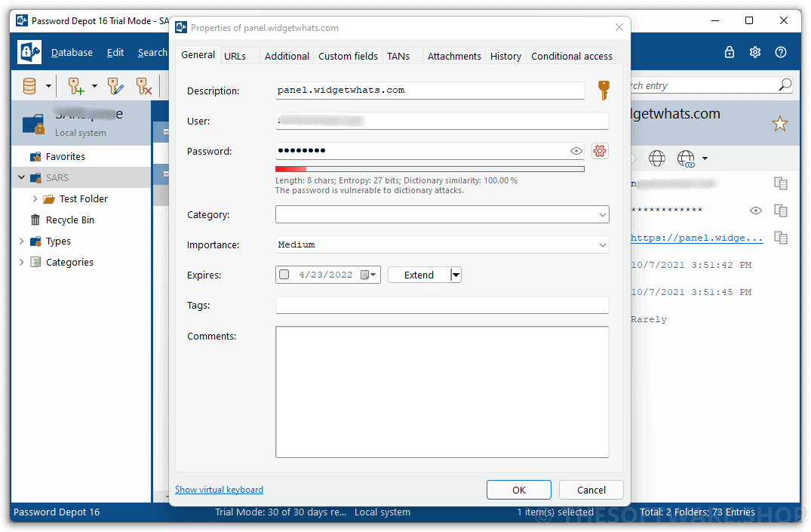Click the Local system database icon in the sidebar
This screenshot has height=532, width=811.
coord(33,125)
